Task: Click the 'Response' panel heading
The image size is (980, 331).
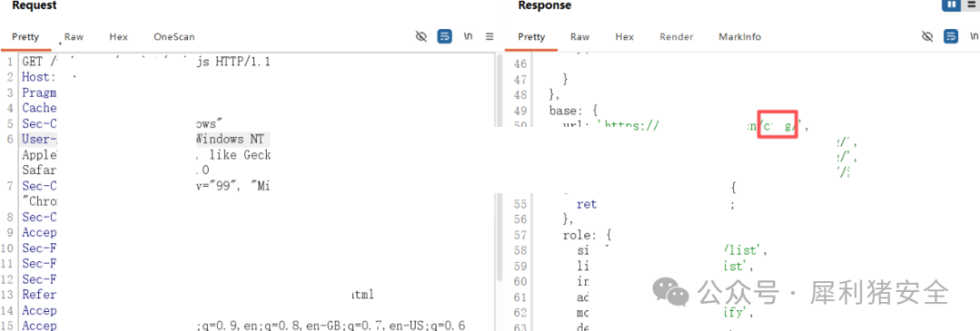Action: [x=544, y=5]
